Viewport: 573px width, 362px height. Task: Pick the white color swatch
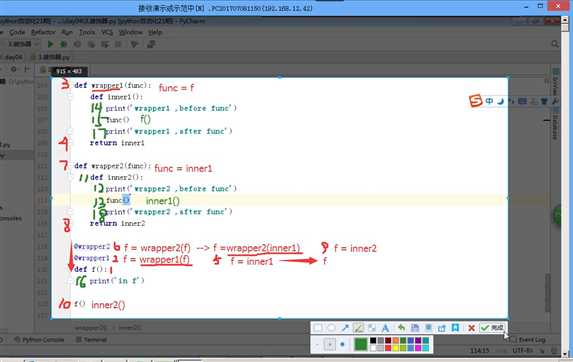(373, 348)
